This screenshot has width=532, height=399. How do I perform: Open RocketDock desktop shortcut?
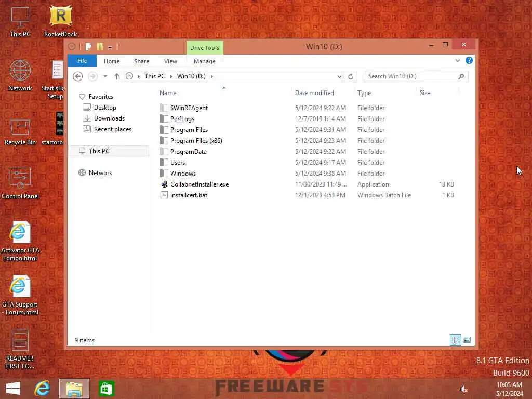coord(60,21)
